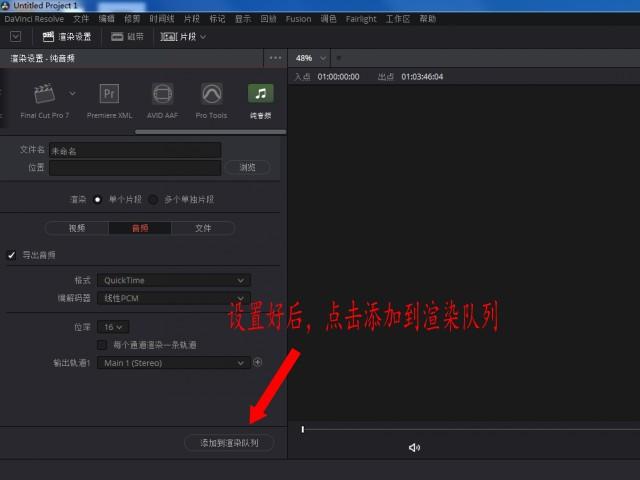Image resolution: width=640 pixels, height=480 pixels.
Task: Expand Final Cut Pro 7 preset arrow
Action: click(72, 93)
